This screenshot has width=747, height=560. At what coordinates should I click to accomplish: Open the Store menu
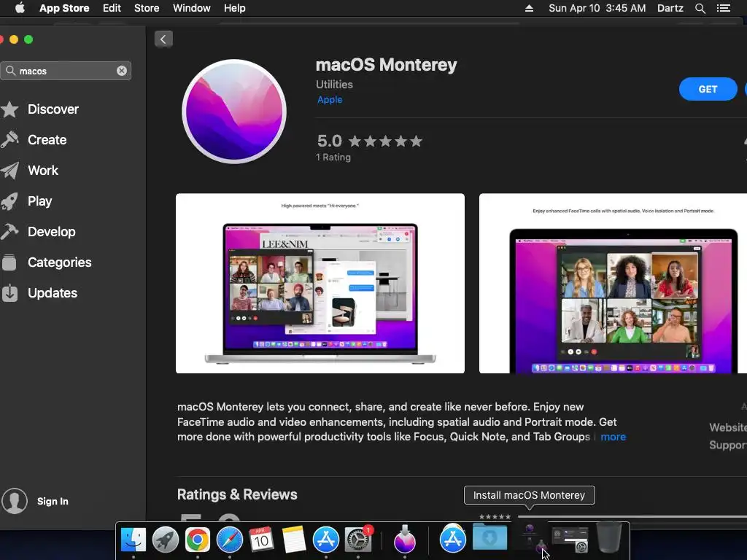147,8
